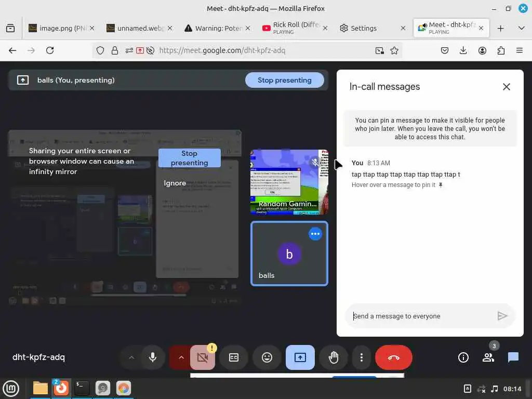Click Stop presenting in infinity mirror warning

[x=189, y=158]
